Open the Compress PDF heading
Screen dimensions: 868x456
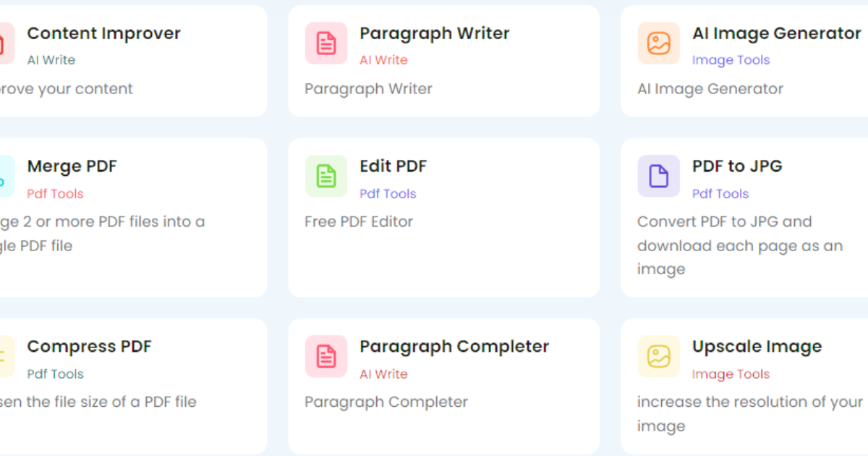(x=89, y=347)
